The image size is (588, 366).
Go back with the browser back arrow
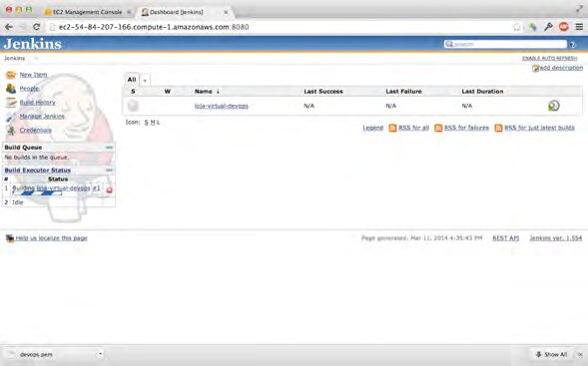(9, 27)
